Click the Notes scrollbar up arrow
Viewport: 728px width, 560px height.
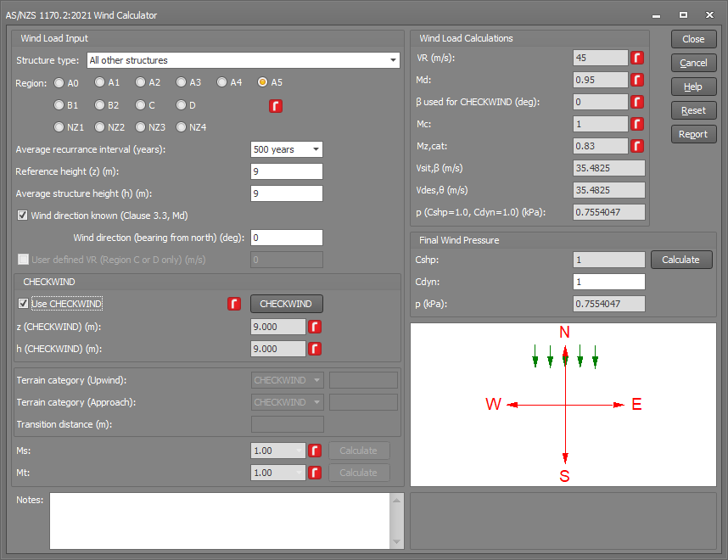point(396,500)
